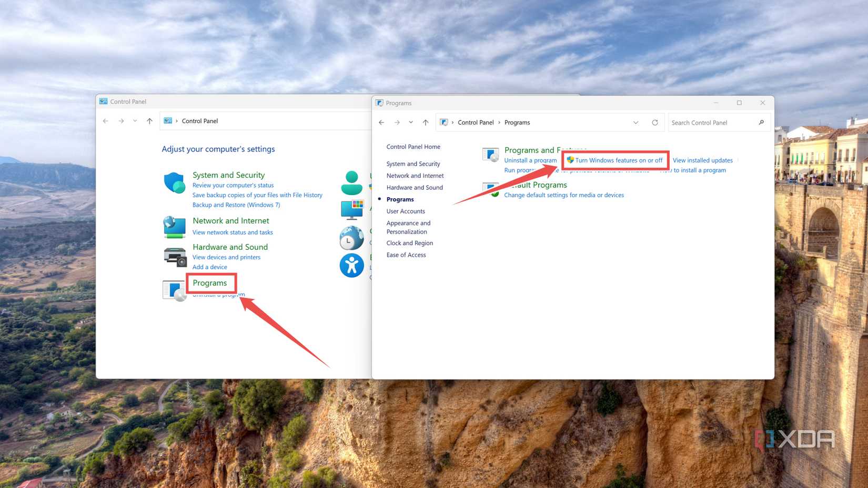Open View installed updates
The height and width of the screenshot is (488, 868).
tap(702, 160)
